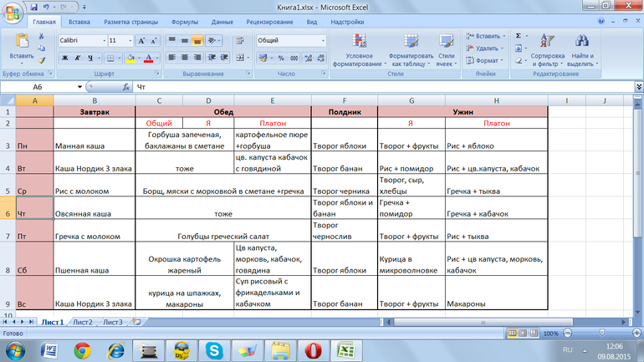
Task: Increase font size with the large A
Action: pos(141,40)
